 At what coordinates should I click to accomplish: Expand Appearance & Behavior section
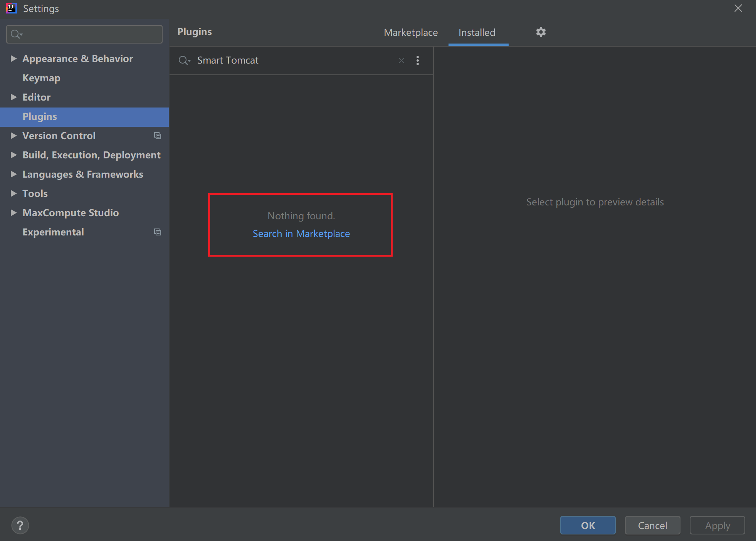click(x=13, y=59)
